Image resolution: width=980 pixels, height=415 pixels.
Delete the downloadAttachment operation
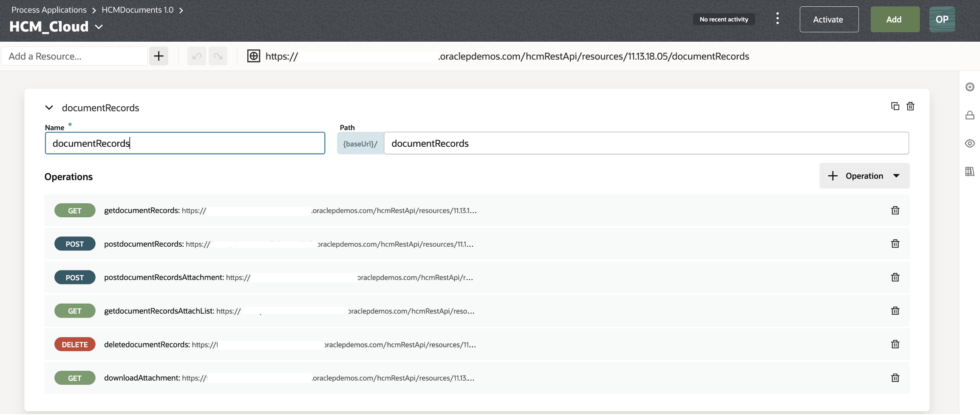click(x=895, y=378)
